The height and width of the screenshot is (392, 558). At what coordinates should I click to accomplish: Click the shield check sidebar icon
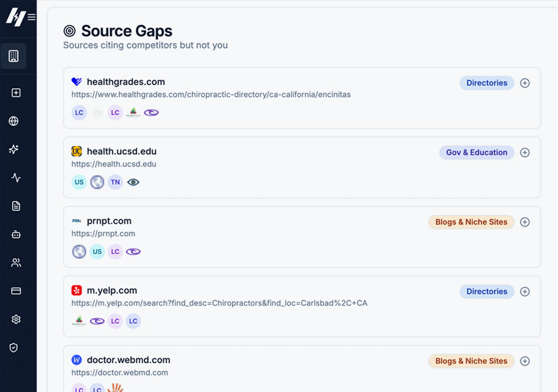tap(13, 348)
